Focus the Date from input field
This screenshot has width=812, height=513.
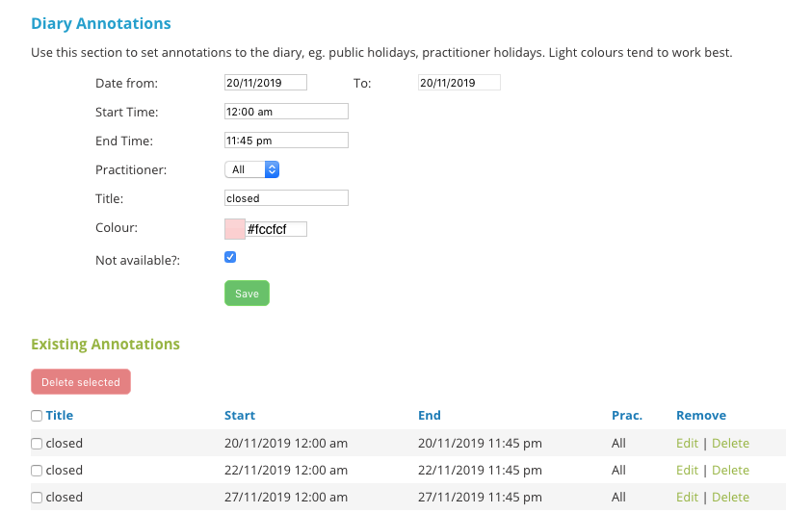click(266, 83)
